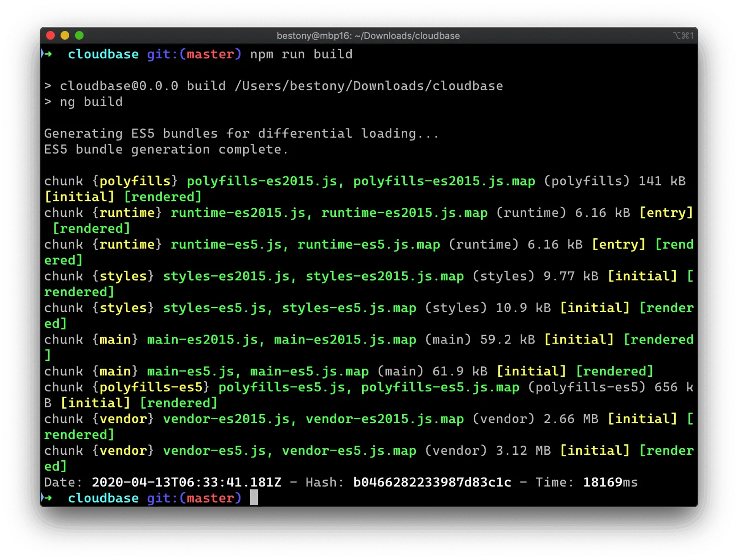Click the 'main-es5.js.map' file name
738x560 pixels.
(309, 371)
